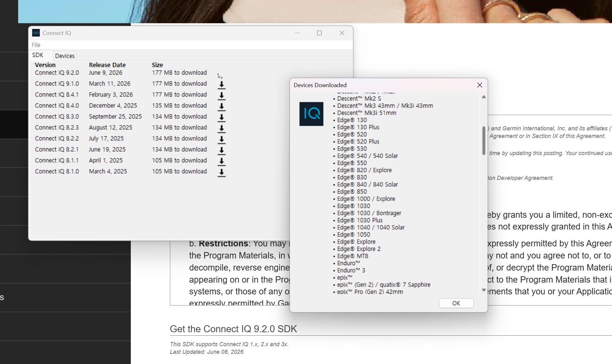Click the Connect IQ 9.2.0 download progress spinner
This screenshot has width=612, height=364.
(x=220, y=76)
